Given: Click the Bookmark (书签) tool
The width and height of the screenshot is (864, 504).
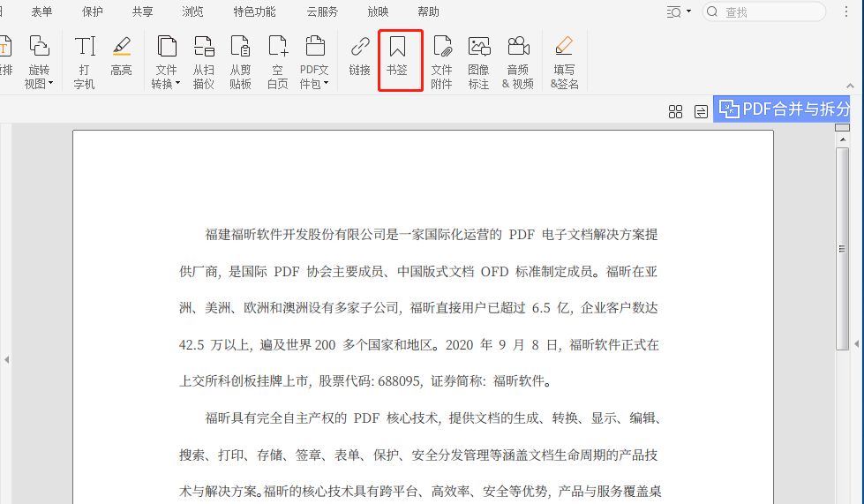Looking at the screenshot, I should (x=397, y=56).
